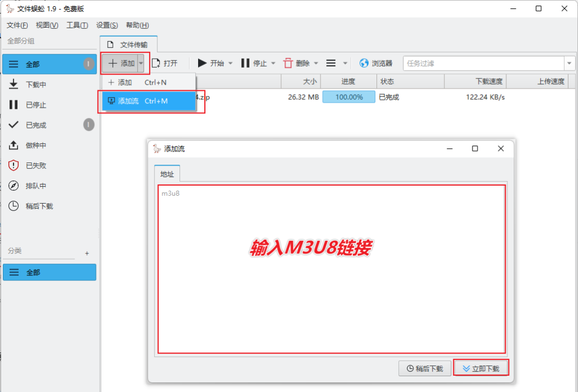Show failed tasks via 已失败 shield icon
The width and height of the screenshot is (578, 392).
[14, 166]
